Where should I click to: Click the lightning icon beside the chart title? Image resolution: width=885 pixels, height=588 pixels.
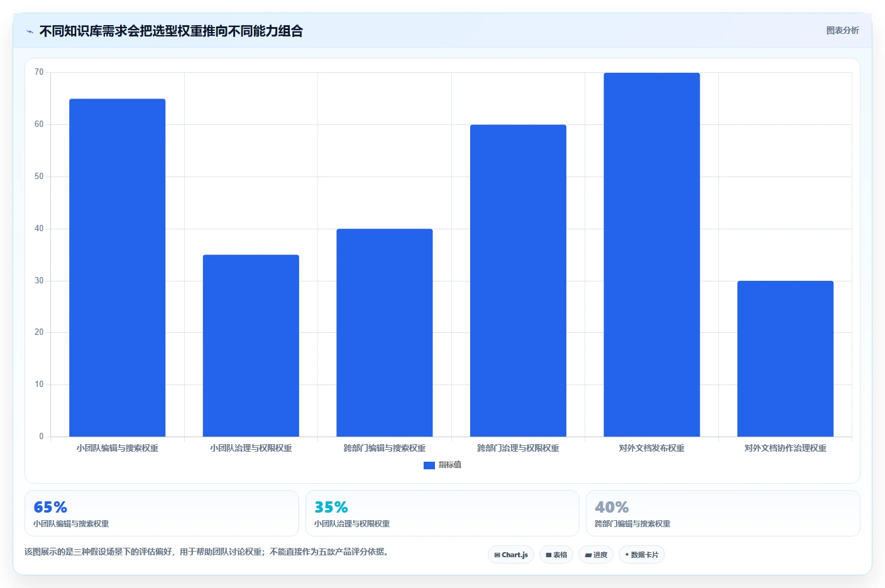pyautogui.click(x=30, y=31)
